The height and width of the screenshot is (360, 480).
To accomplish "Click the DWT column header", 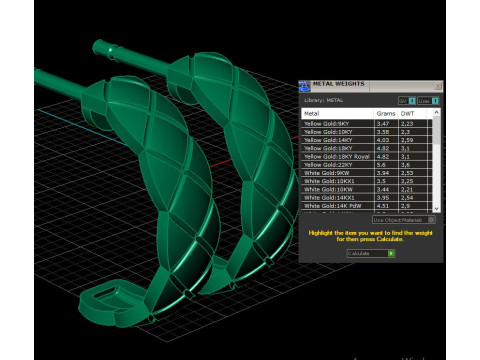I will tap(412, 114).
